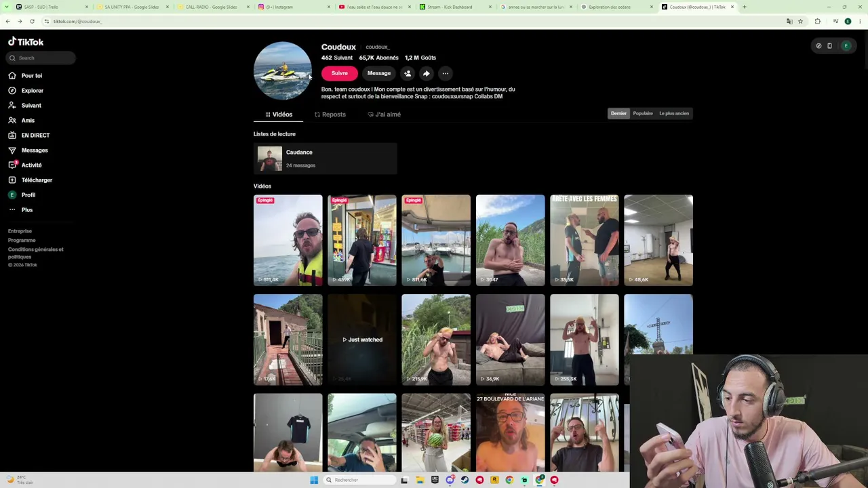
Task: Switch to the SASP - SUD Trello tab
Action: pos(53,7)
